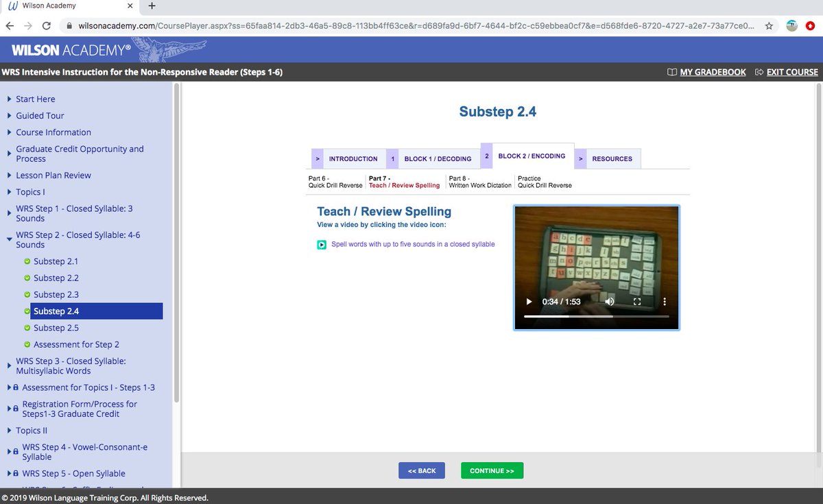Open the Spell words with up to five sounds link
Image resolution: width=823 pixels, height=504 pixels.
tap(413, 244)
